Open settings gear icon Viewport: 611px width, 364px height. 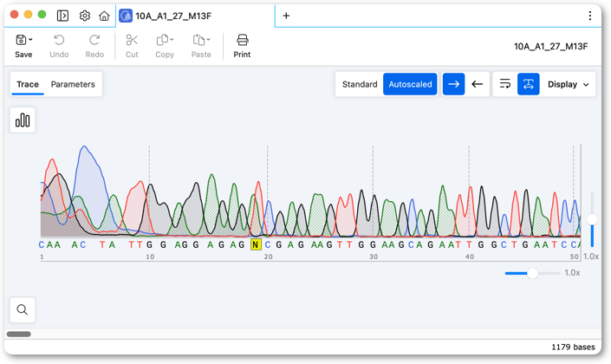click(85, 16)
